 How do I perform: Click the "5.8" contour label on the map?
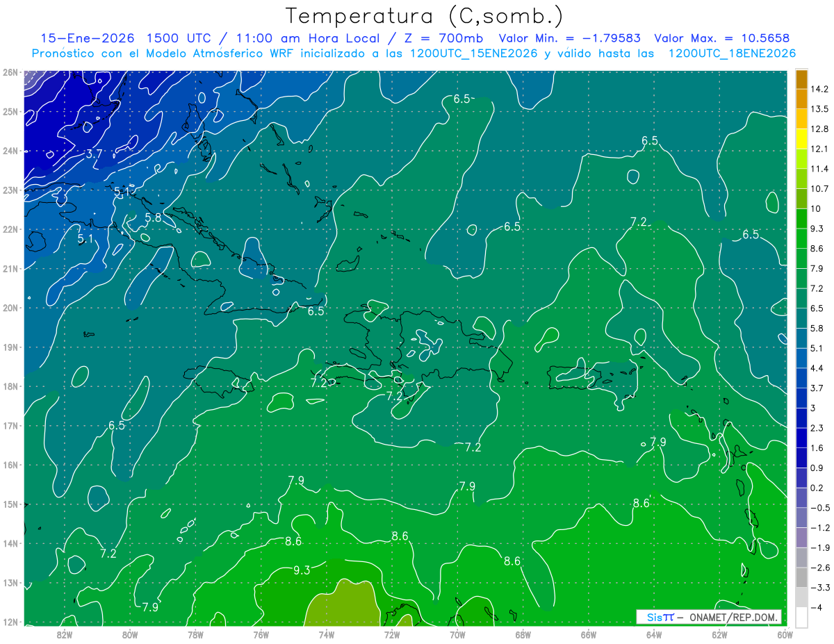153,217
